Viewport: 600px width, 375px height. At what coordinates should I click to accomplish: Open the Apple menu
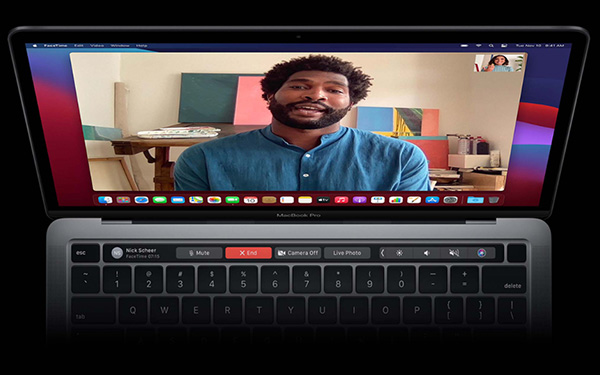coord(35,46)
